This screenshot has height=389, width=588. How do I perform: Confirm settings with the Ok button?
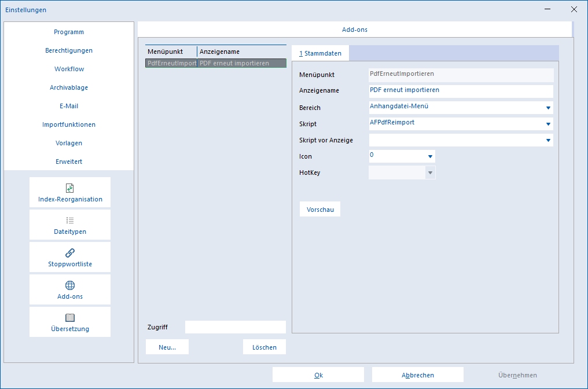click(x=318, y=375)
